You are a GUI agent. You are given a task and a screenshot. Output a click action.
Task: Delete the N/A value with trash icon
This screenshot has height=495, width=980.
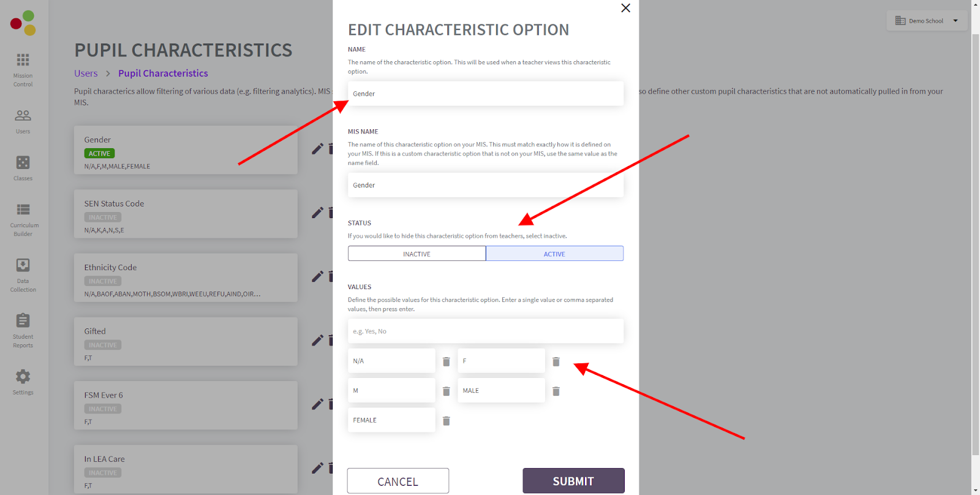(x=447, y=361)
